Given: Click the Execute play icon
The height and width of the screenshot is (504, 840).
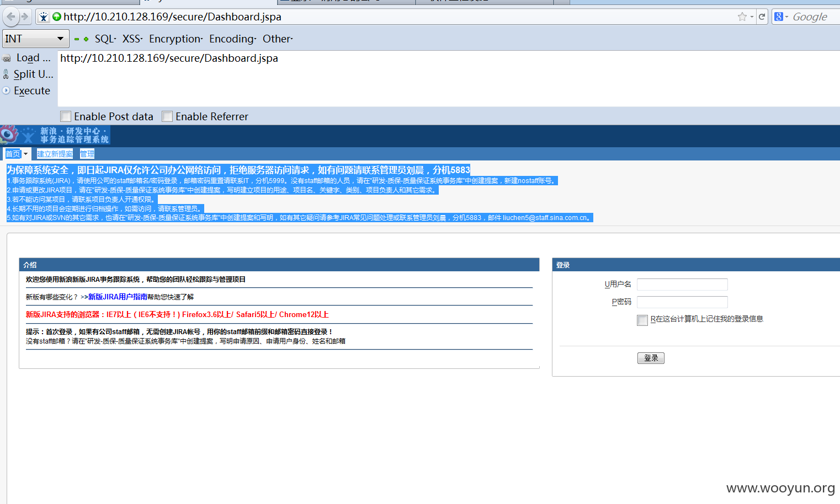Looking at the screenshot, I should 6,90.
